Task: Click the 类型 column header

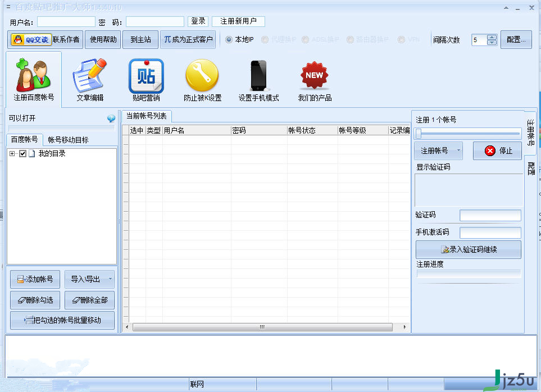Action: pos(154,130)
